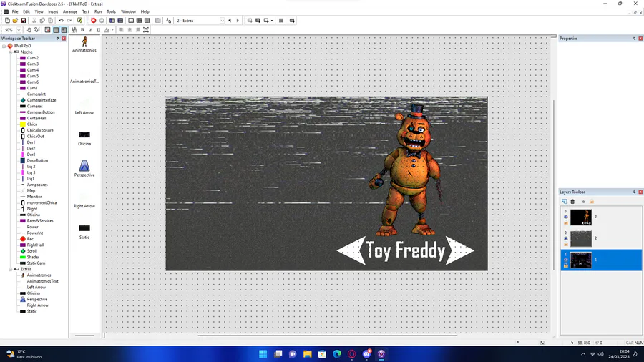Select the hand pan tool
The image size is (644, 362).
coord(29,30)
